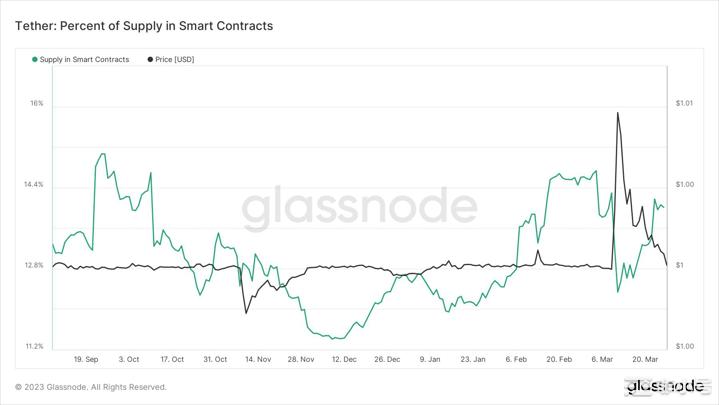
Task: Click the glassnode logo in the bottom-right corner
Action: (664, 387)
